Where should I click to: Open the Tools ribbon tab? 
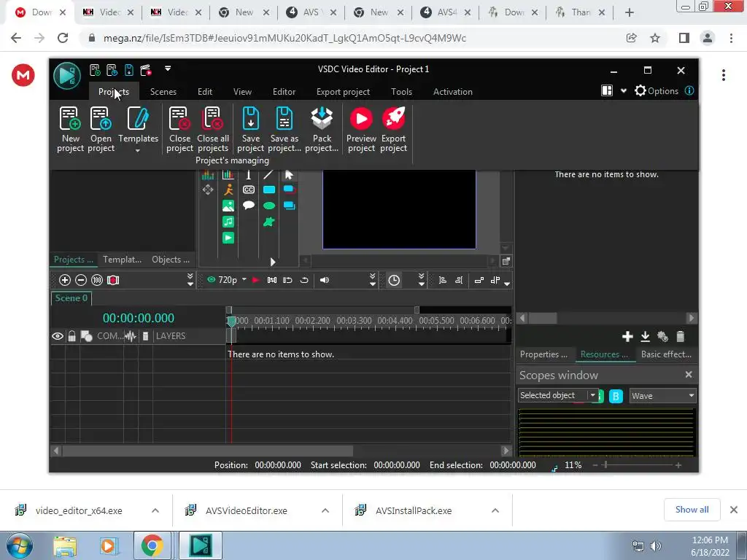point(402,92)
